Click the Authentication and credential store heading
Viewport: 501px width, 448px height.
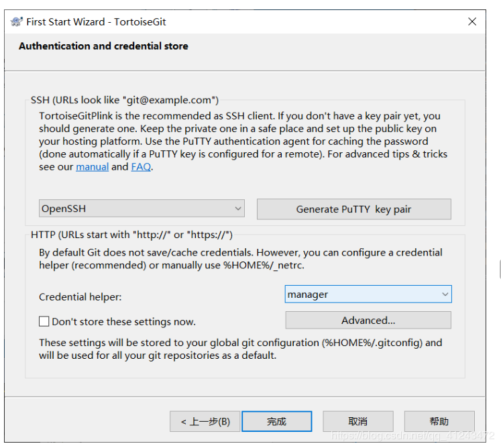pyautogui.click(x=103, y=46)
